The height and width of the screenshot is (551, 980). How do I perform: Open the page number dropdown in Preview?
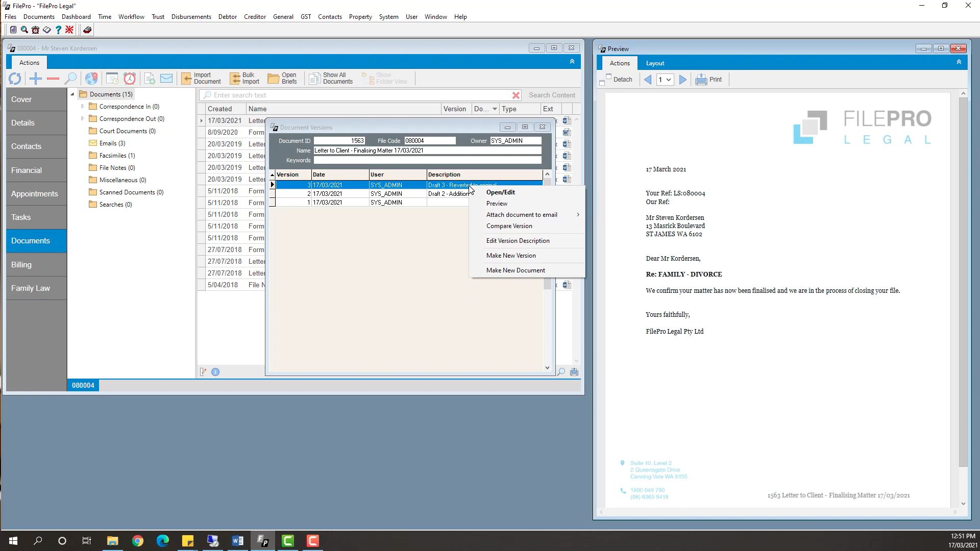pos(668,80)
